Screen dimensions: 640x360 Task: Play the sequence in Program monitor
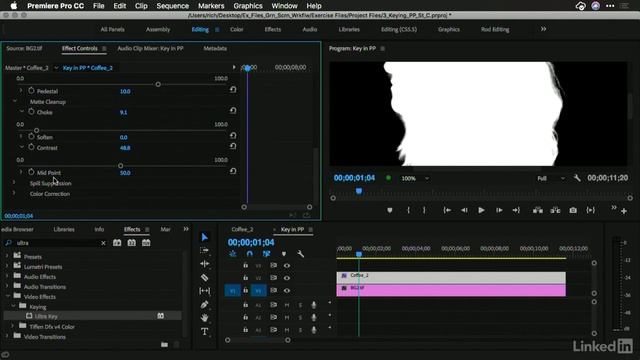[x=481, y=210]
